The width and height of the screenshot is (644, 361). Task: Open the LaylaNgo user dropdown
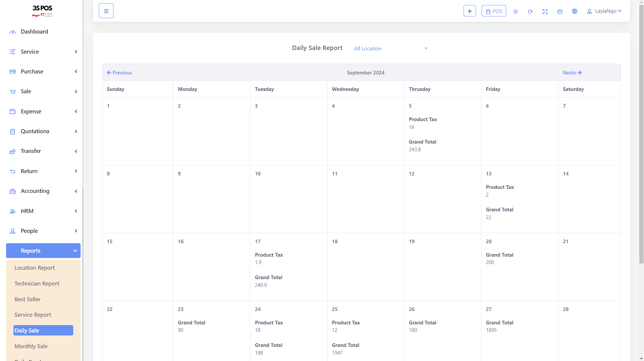click(x=604, y=11)
